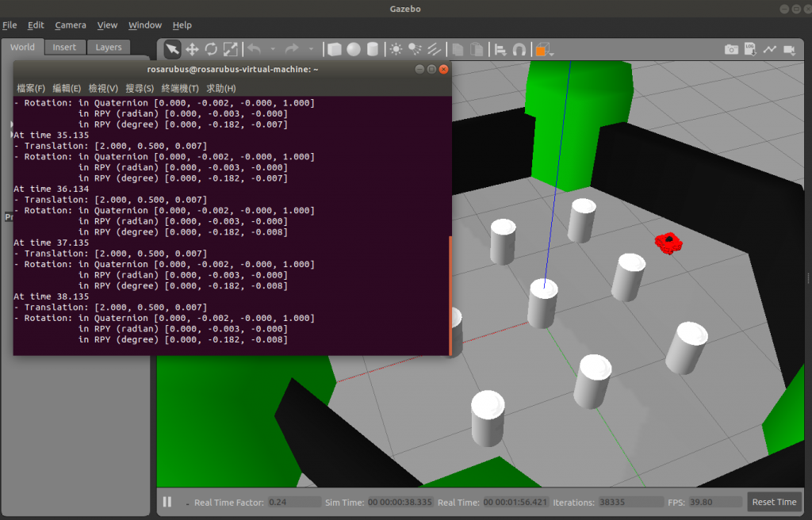Click the Real Time value field
The width and height of the screenshot is (812, 520).
pyautogui.click(x=515, y=502)
